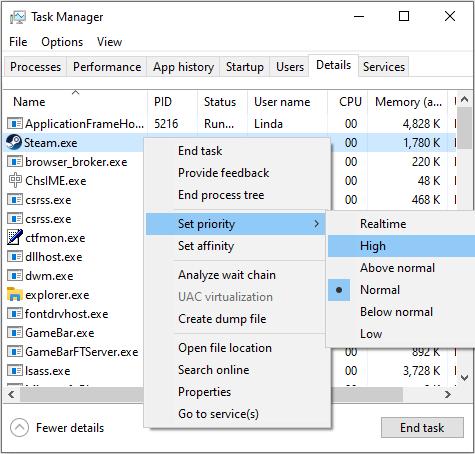Image resolution: width=475 pixels, height=454 pixels.
Task: Expand the Set priority submenu arrow
Action: (x=317, y=224)
